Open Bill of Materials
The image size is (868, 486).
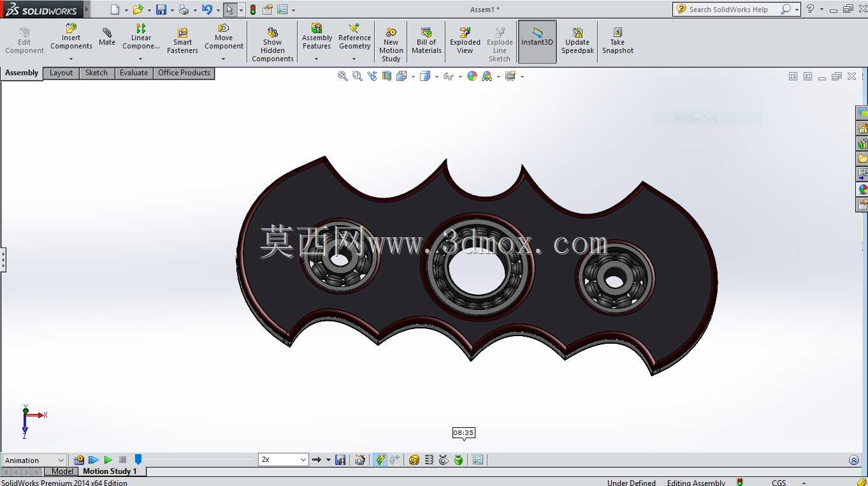(427, 41)
